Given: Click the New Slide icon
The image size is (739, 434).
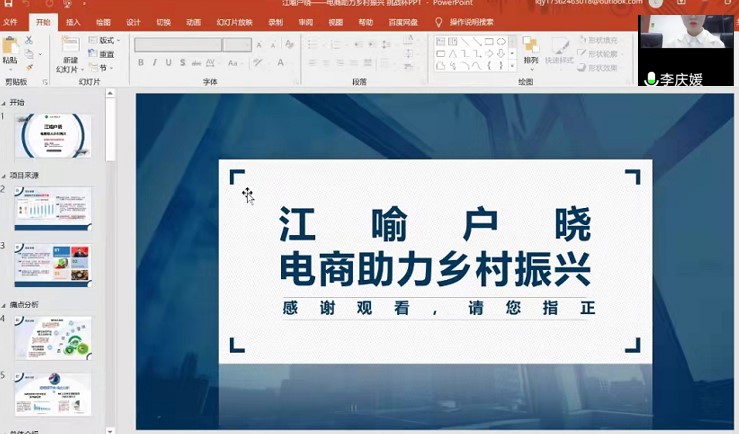Looking at the screenshot, I should click(x=69, y=48).
